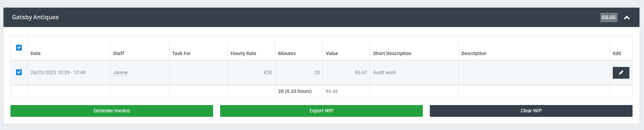Click the Export WIP button
Screen dimensions: 644x130
click(321, 111)
